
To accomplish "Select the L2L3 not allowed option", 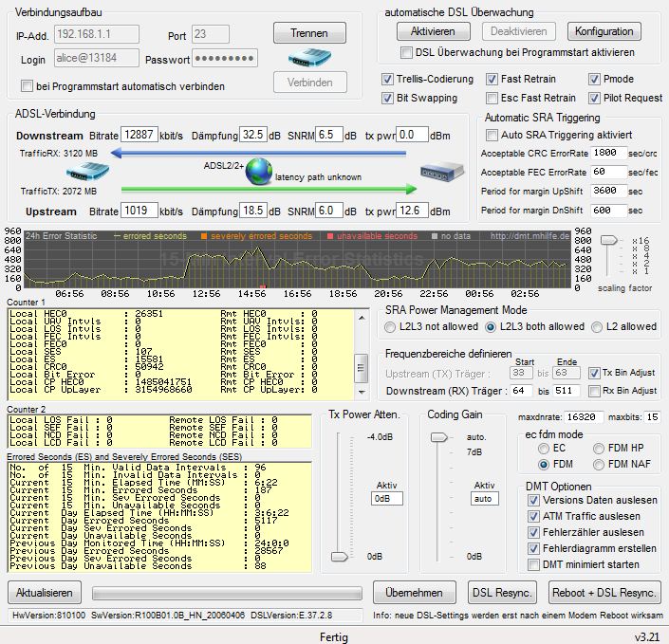I will [390, 327].
